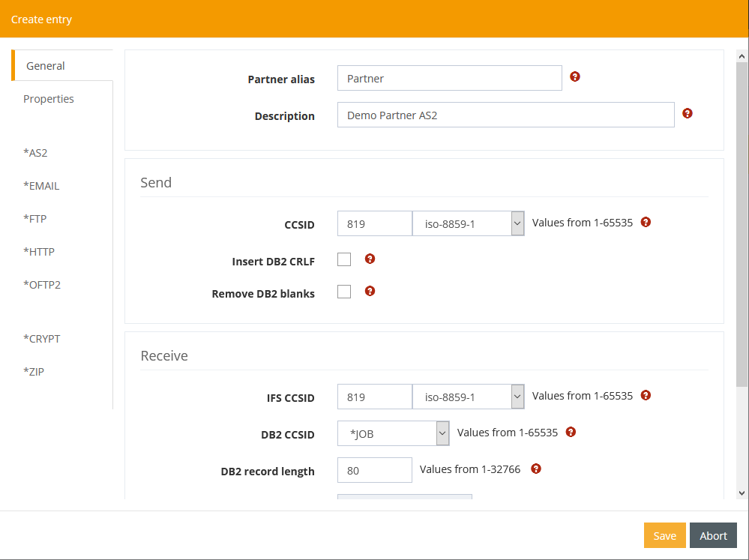Enable Insert DB2 CRLF checkbox
Viewport: 749px width, 560px height.
coord(344,259)
